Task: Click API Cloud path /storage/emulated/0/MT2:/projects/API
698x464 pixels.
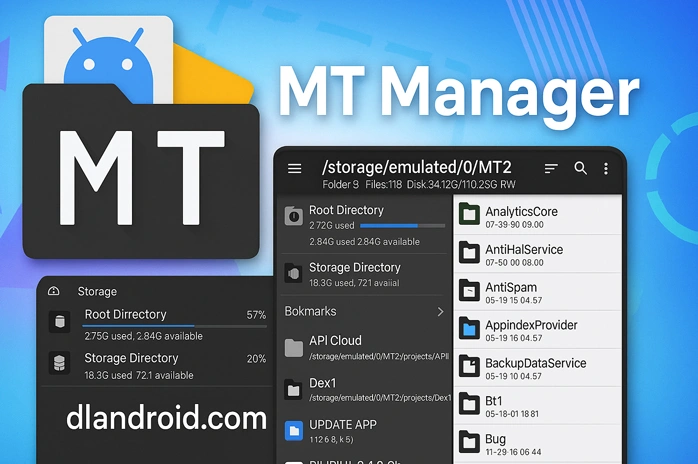Action: pos(379,357)
